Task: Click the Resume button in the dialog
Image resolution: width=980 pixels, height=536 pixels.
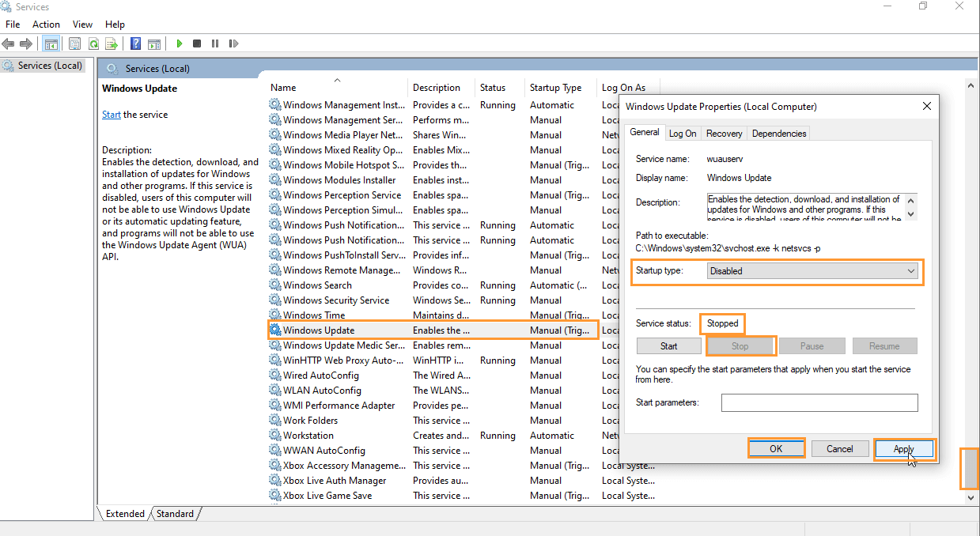Action: pyautogui.click(x=884, y=346)
